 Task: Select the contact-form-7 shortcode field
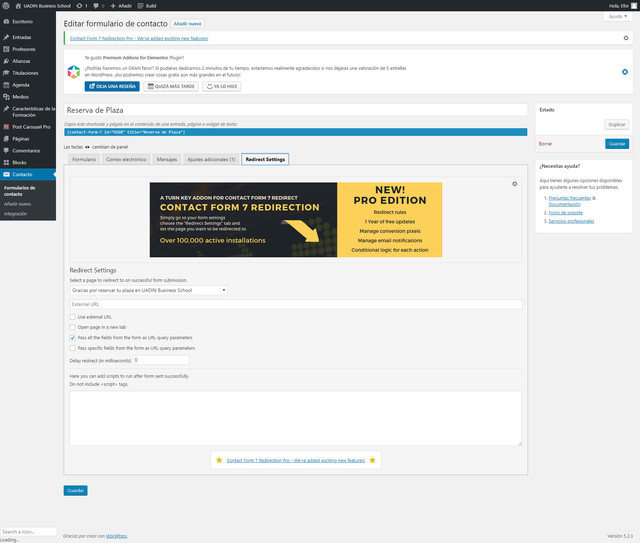coord(296,132)
